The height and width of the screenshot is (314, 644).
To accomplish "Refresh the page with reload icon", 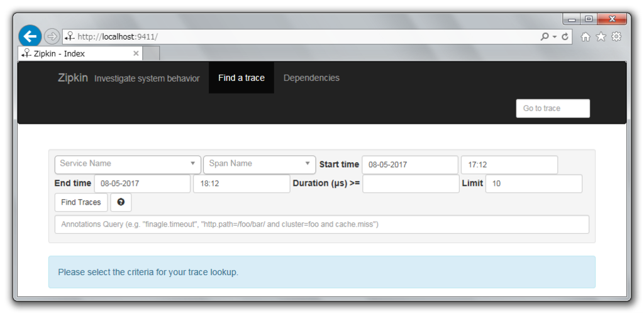I will (x=565, y=36).
